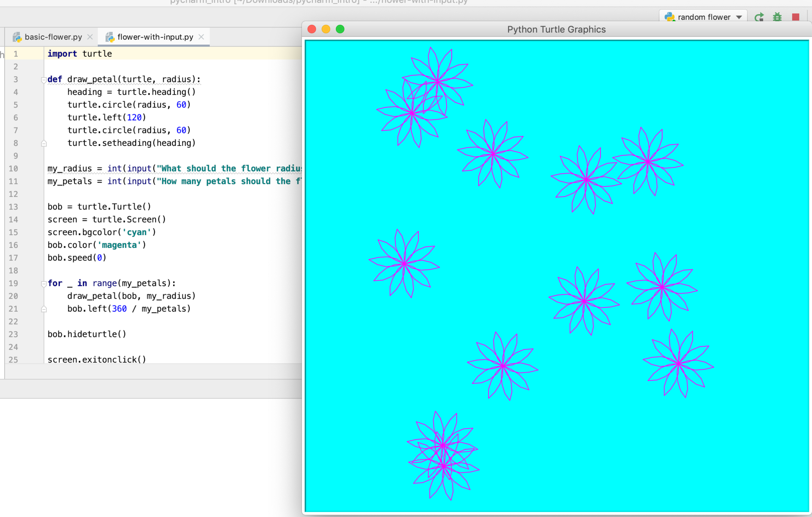Image resolution: width=812 pixels, height=517 pixels.
Task: Click the Rerun 'random flower' icon
Action: 759,17
